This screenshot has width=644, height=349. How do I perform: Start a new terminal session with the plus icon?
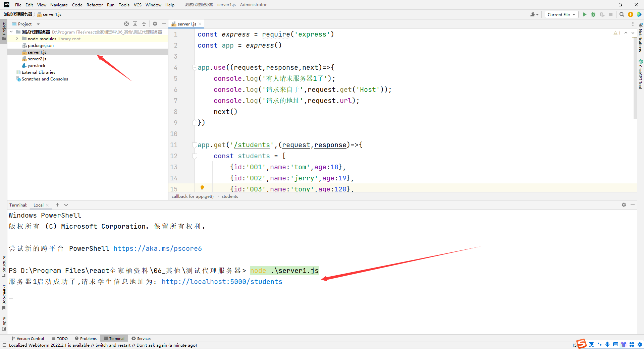57,205
